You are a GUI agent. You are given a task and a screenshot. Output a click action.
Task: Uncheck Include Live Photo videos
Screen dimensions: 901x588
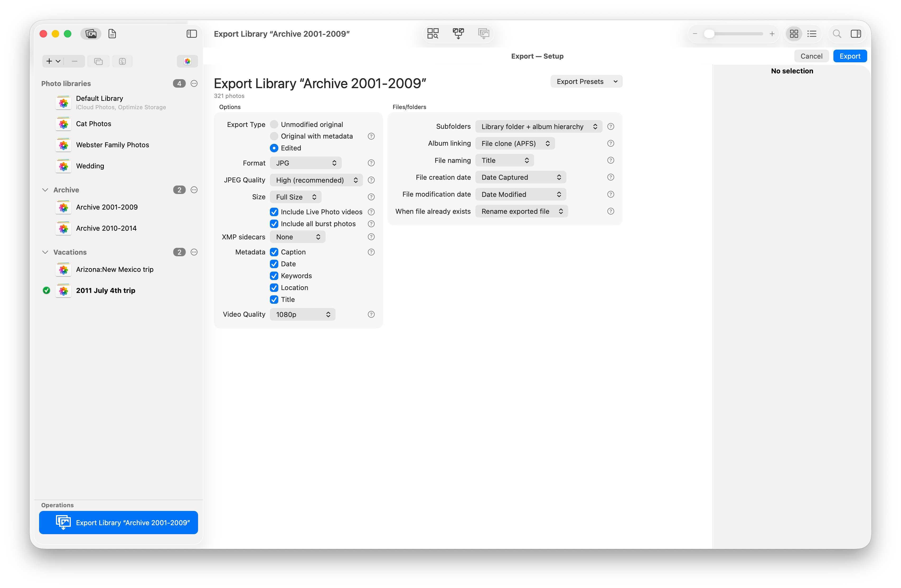click(274, 212)
